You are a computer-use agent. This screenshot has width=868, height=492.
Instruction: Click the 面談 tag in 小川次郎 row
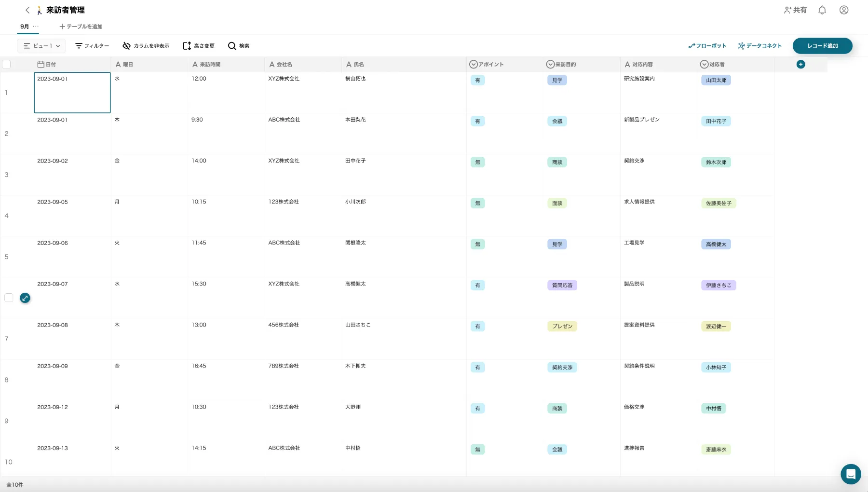(x=557, y=203)
